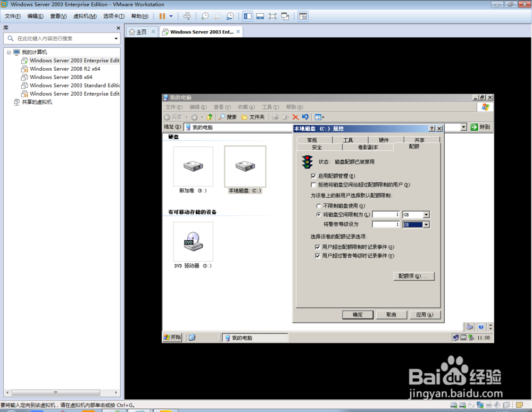This screenshot has height=412, width=532.
Task: Open the 编辑(E) menu in VMware
Action: [35, 16]
